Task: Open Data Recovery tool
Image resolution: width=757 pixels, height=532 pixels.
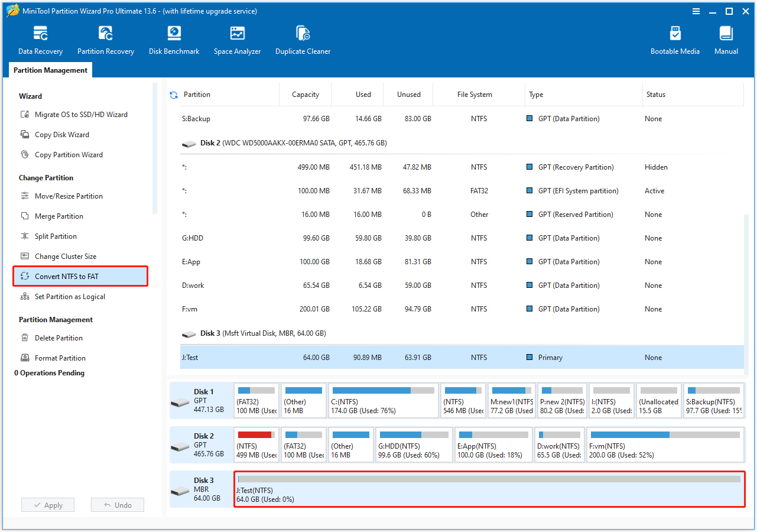Action: tap(40, 40)
